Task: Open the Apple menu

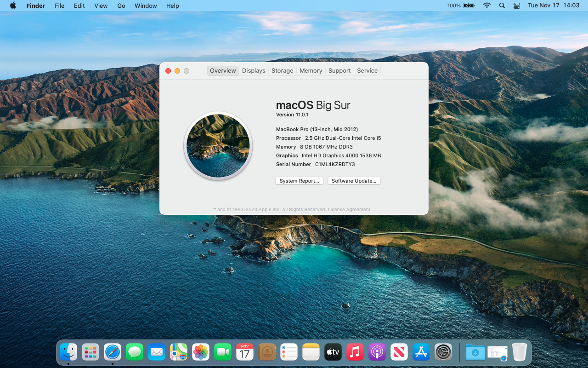Action: (13, 6)
